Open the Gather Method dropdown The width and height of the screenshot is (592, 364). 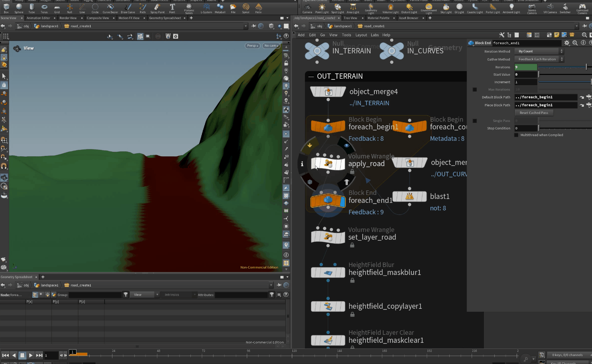(x=539, y=59)
